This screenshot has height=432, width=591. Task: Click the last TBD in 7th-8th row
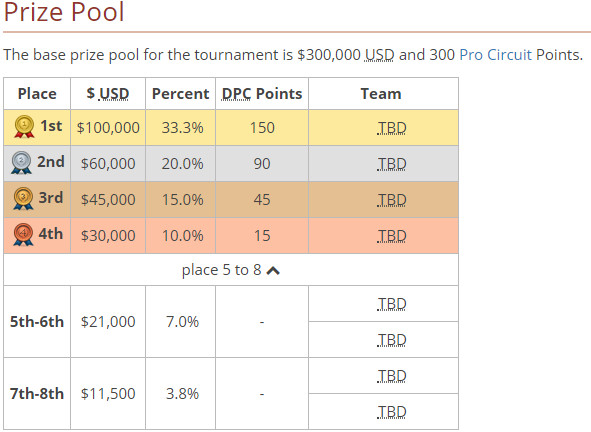[x=392, y=412]
